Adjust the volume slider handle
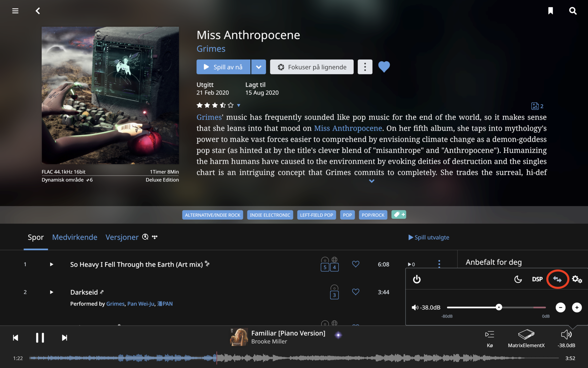588x368 pixels. point(499,307)
